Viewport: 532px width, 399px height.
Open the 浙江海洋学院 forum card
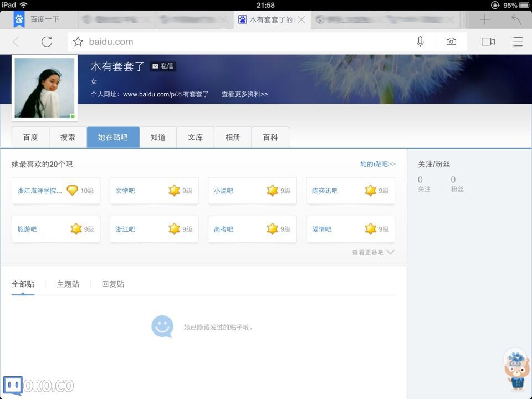pyautogui.click(x=56, y=191)
